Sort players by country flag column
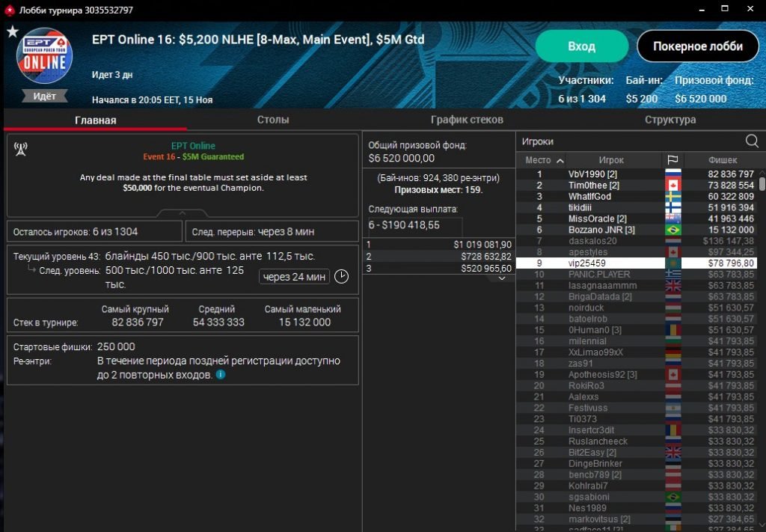 coord(671,160)
